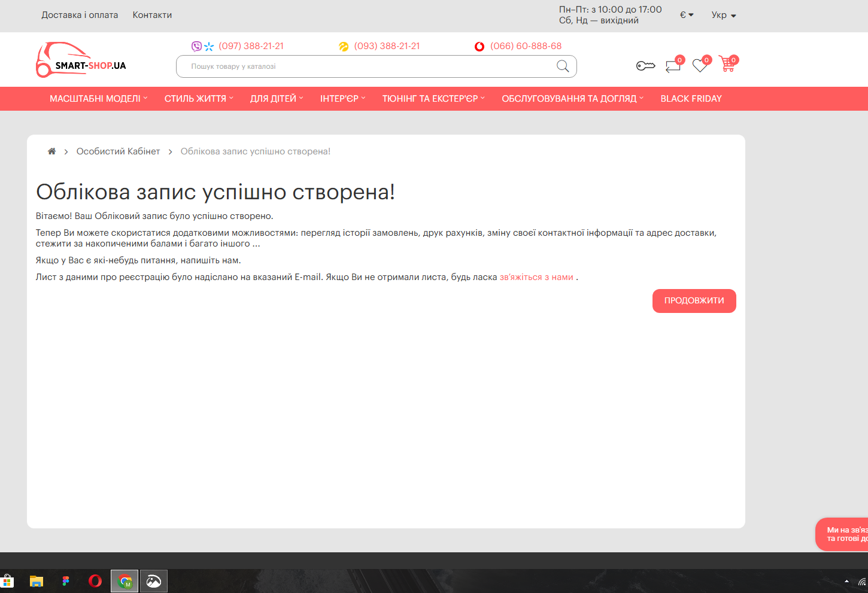Expand the Укр language dropdown

pyautogui.click(x=723, y=15)
